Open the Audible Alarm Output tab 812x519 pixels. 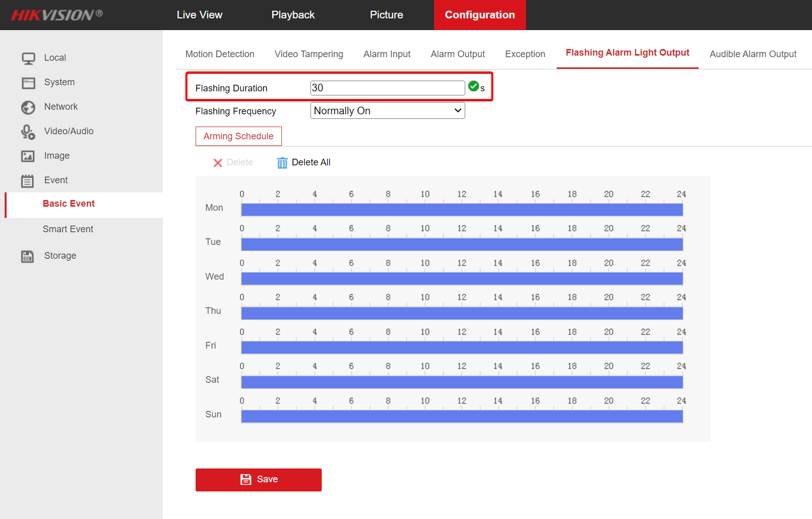click(753, 54)
